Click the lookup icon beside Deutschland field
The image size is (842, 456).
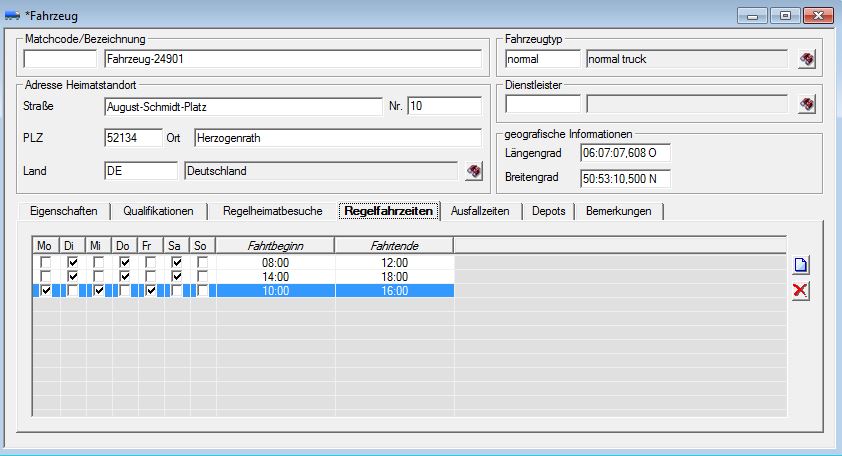(474, 171)
